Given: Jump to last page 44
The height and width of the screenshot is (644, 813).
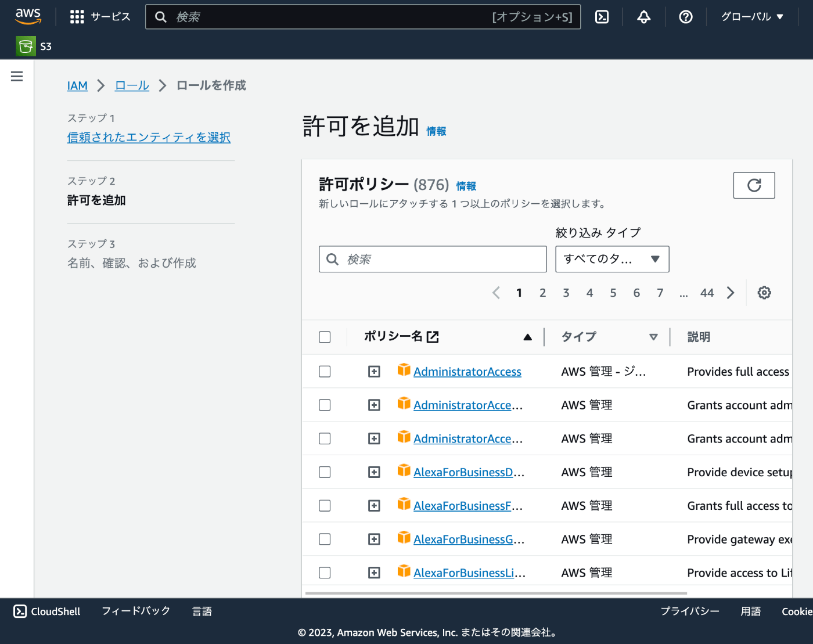Looking at the screenshot, I should click(x=707, y=293).
